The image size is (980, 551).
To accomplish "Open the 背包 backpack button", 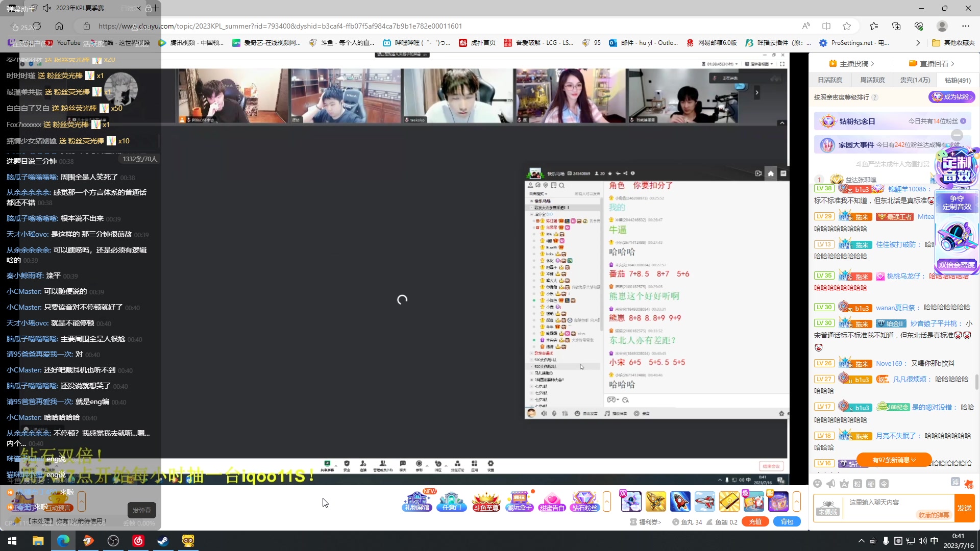I will [x=787, y=521].
